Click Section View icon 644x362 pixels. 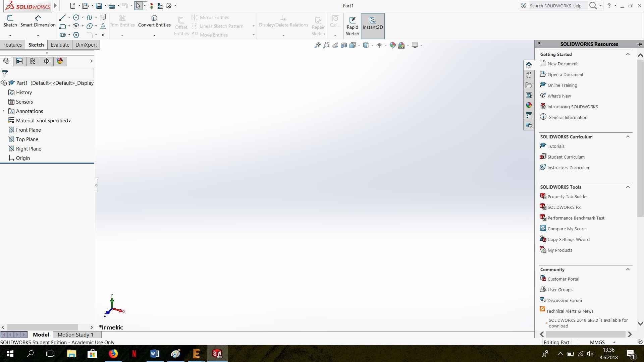pos(344,45)
